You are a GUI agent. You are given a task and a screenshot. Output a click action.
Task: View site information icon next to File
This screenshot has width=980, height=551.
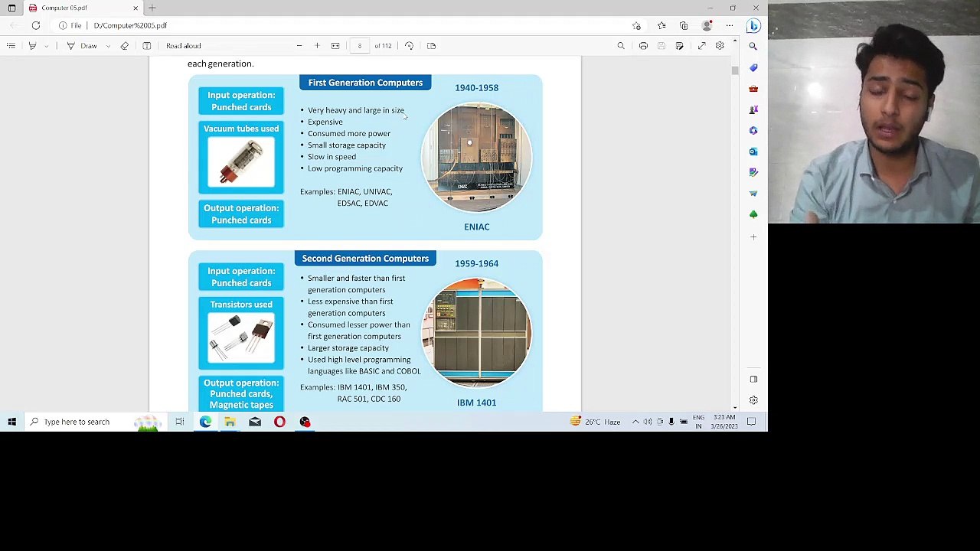[63, 25]
